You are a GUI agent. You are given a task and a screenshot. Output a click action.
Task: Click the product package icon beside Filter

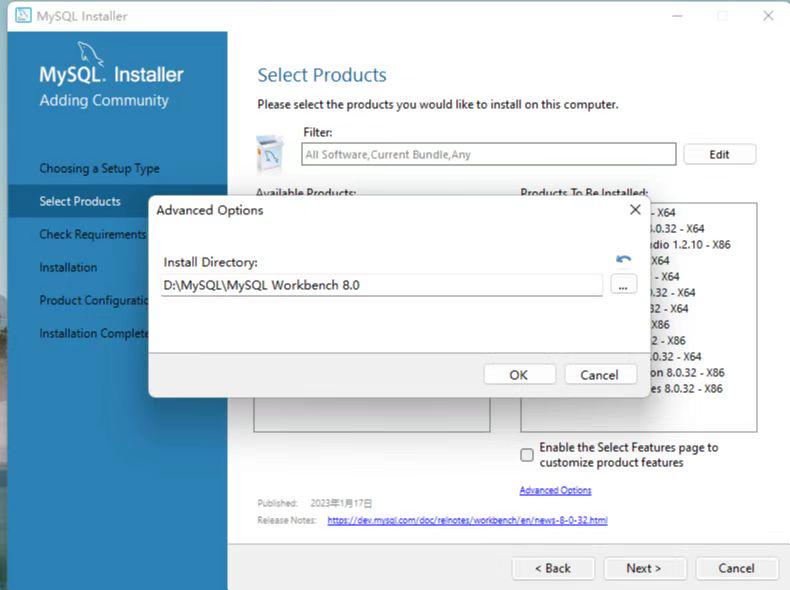[x=270, y=154]
